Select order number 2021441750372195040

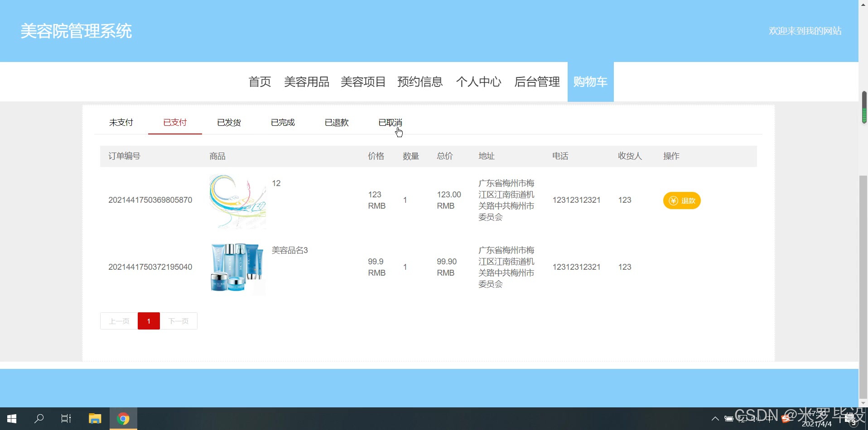(x=150, y=267)
